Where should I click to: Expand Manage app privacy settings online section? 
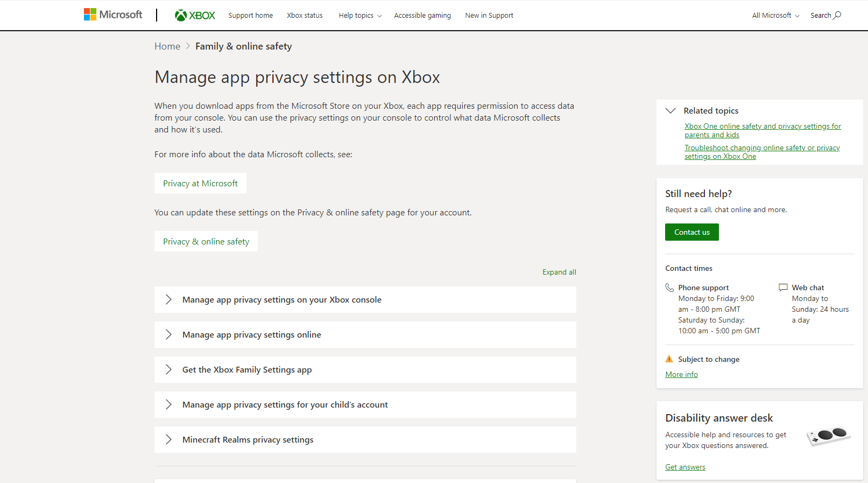[x=365, y=334]
